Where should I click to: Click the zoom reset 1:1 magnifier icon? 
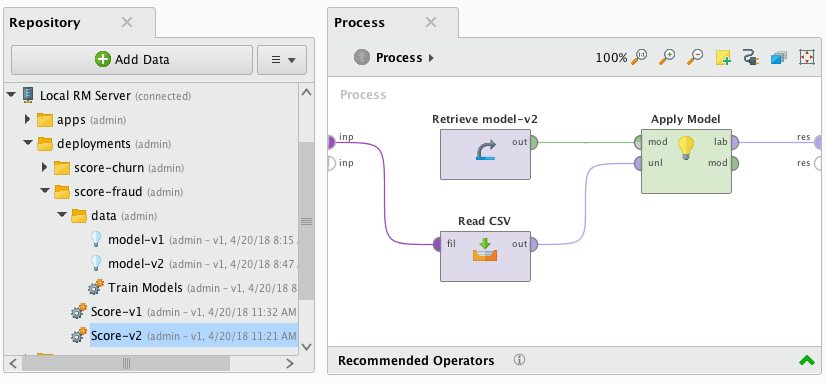[x=639, y=57]
